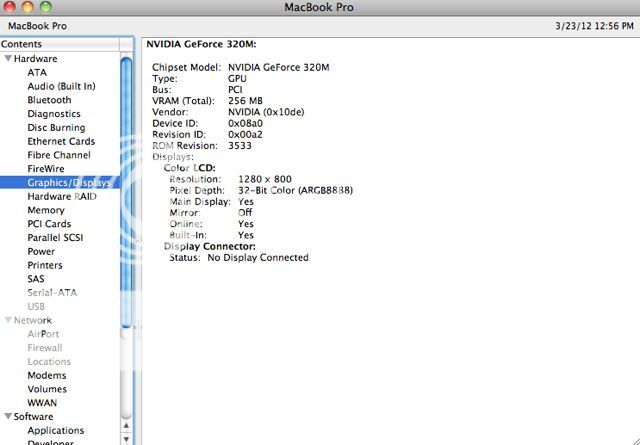Select Modems entry

point(47,375)
